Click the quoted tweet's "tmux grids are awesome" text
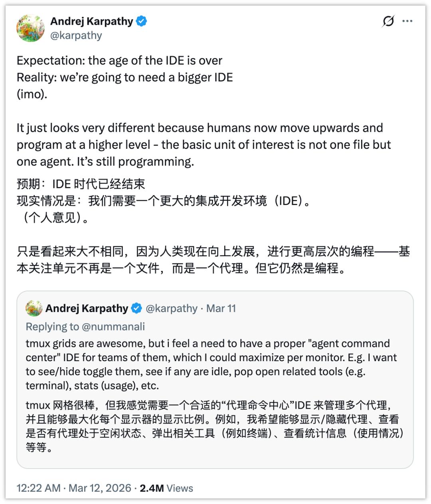 tap(208, 364)
